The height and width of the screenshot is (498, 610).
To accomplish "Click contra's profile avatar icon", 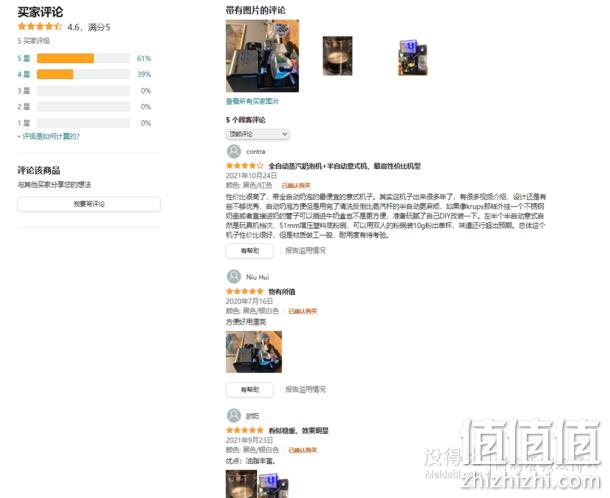I will [234, 151].
